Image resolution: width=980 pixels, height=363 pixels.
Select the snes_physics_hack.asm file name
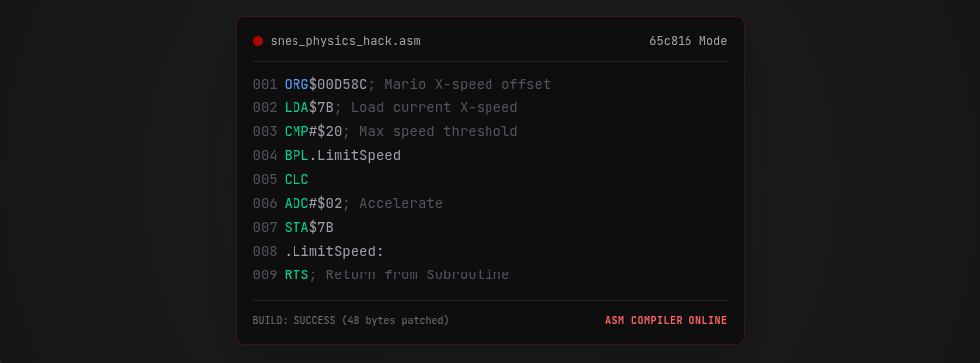click(345, 41)
